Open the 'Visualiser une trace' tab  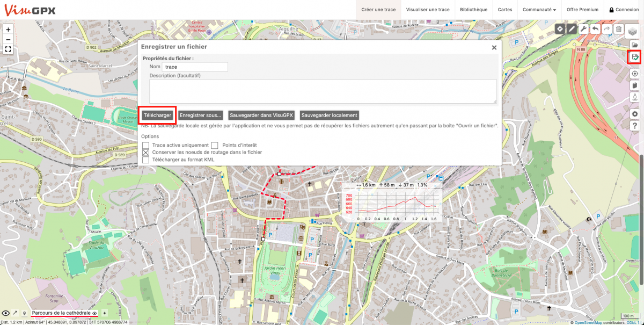coord(428,10)
